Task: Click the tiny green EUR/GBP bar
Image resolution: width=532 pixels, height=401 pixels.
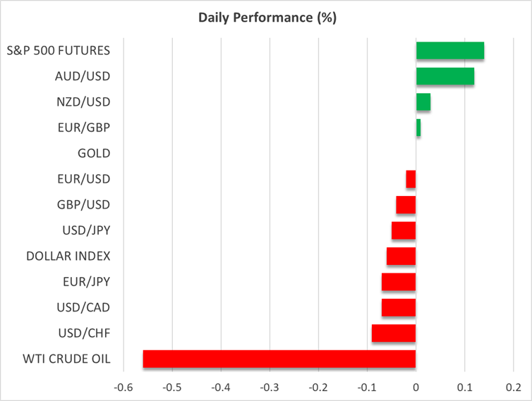Action: (418, 128)
